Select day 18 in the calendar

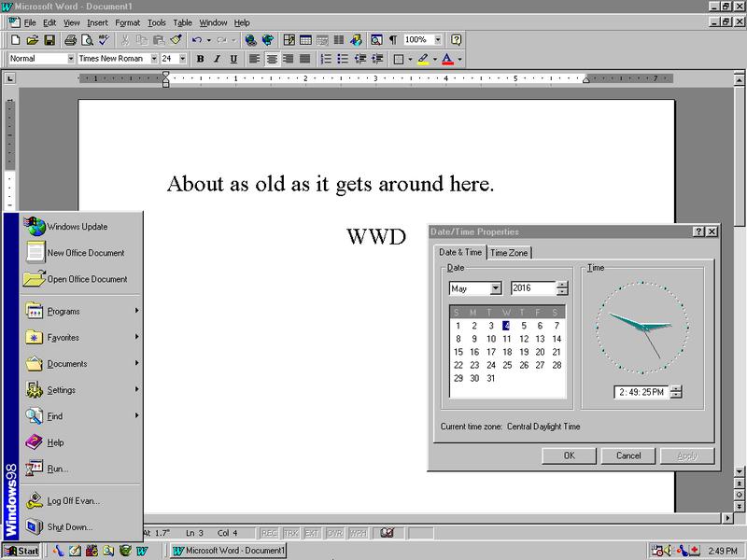click(x=507, y=352)
